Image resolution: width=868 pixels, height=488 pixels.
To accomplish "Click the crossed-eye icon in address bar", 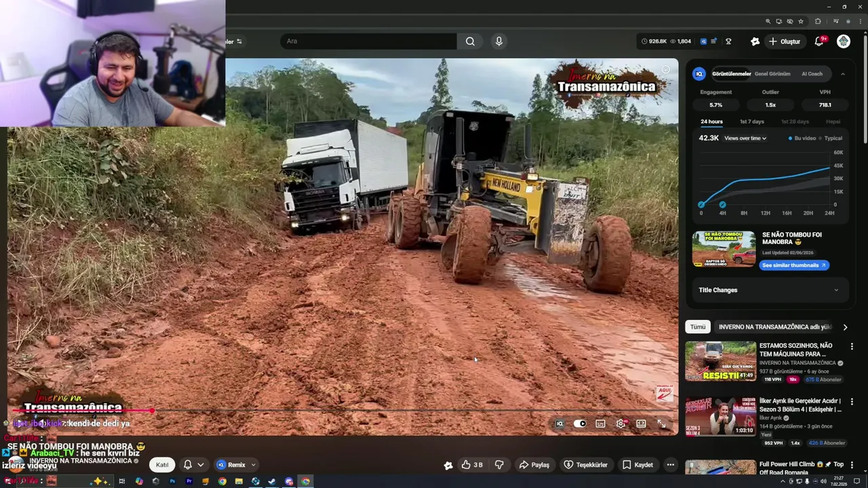I will click(789, 22).
